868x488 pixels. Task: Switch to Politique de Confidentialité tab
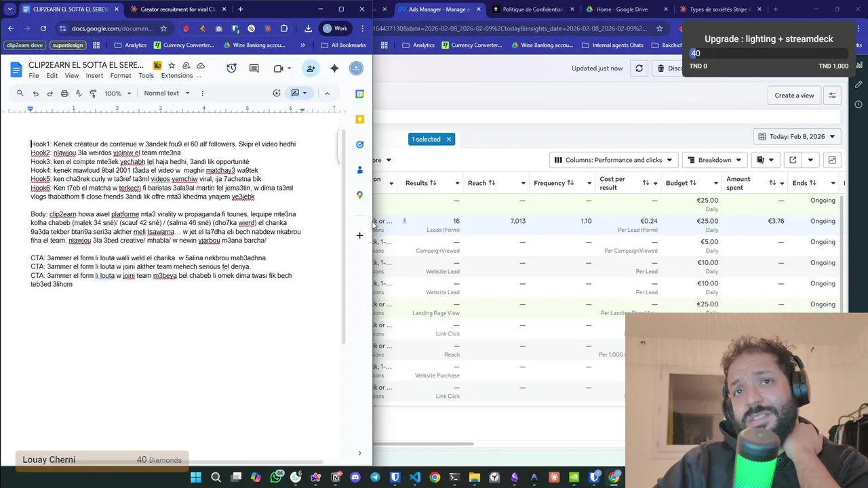tap(532, 9)
